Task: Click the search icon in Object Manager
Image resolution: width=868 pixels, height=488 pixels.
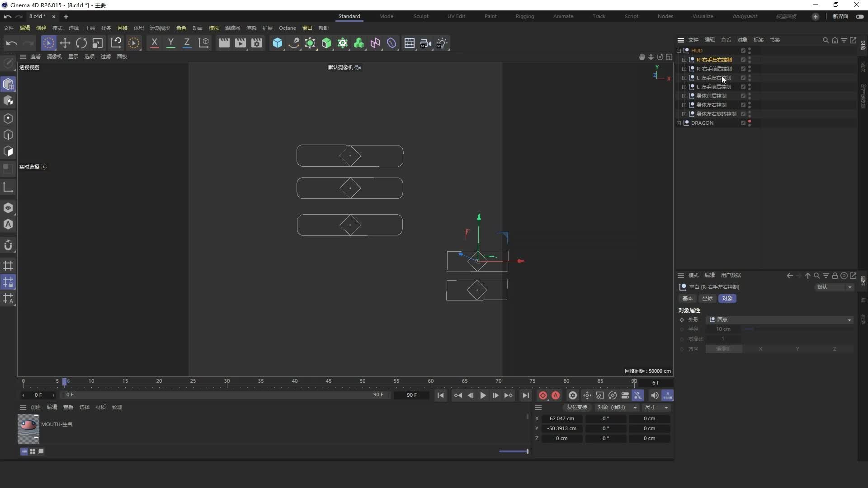Action: coord(826,40)
